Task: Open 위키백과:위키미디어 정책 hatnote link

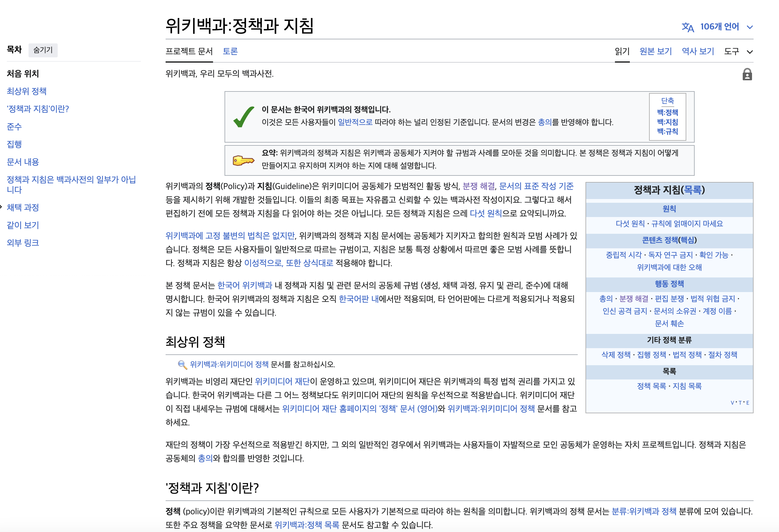Action: point(229,365)
